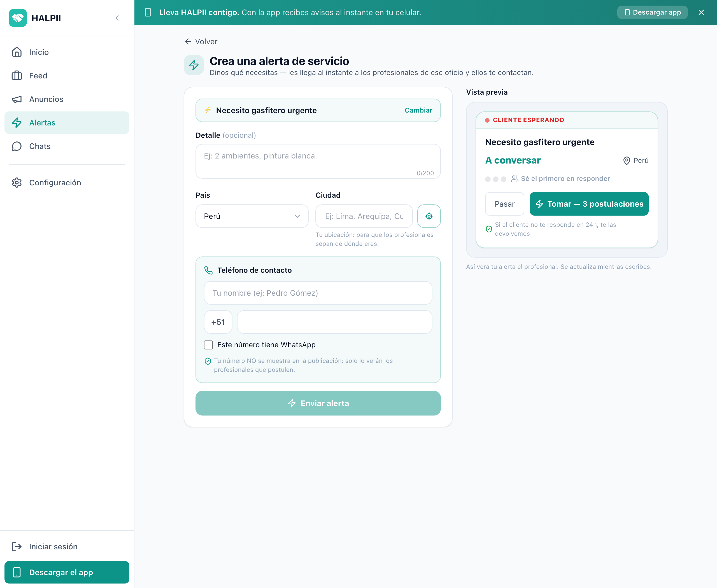Screen dimensions: 717x588
Task: Open Inicio in the sidebar
Action: coord(67,52)
